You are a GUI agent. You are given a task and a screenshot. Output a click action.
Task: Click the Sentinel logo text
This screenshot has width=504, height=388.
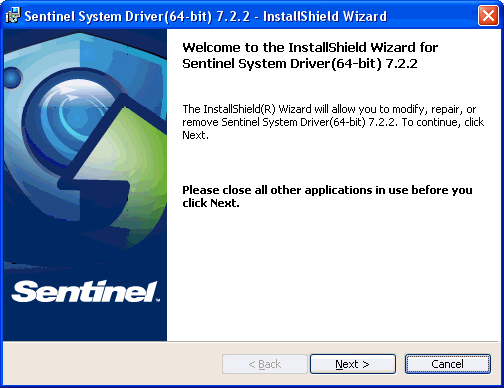pos(85,291)
